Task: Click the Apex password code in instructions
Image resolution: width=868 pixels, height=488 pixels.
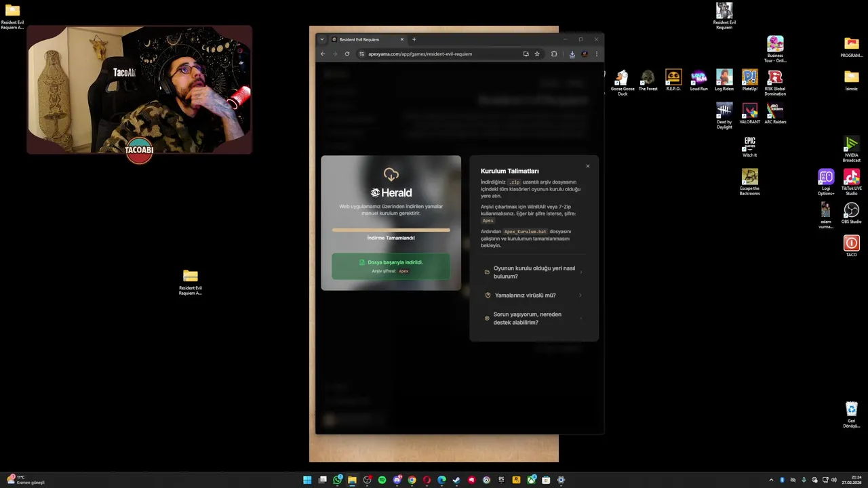Action: coord(488,220)
